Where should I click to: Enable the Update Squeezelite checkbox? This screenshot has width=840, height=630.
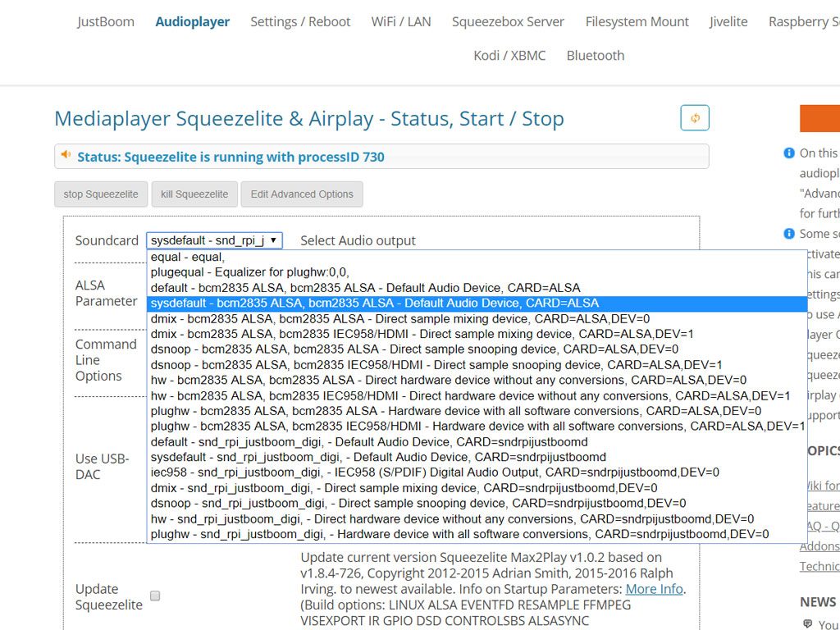tap(155, 596)
